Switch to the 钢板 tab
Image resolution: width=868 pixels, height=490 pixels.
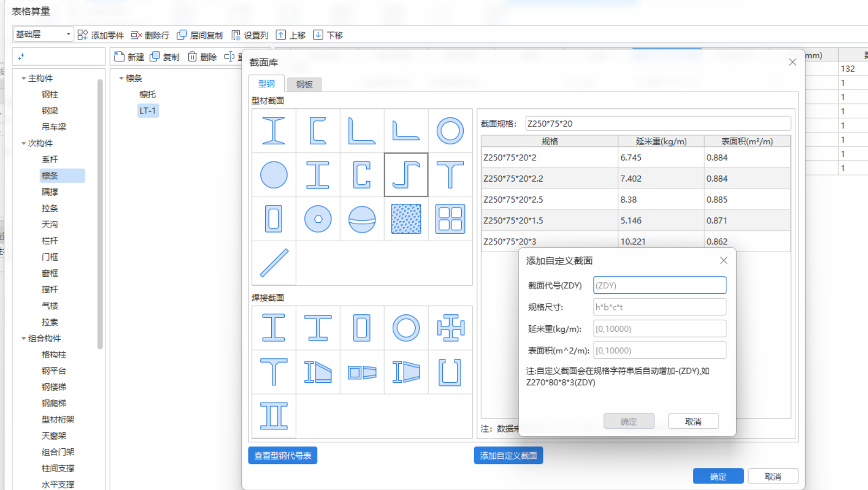coord(304,85)
